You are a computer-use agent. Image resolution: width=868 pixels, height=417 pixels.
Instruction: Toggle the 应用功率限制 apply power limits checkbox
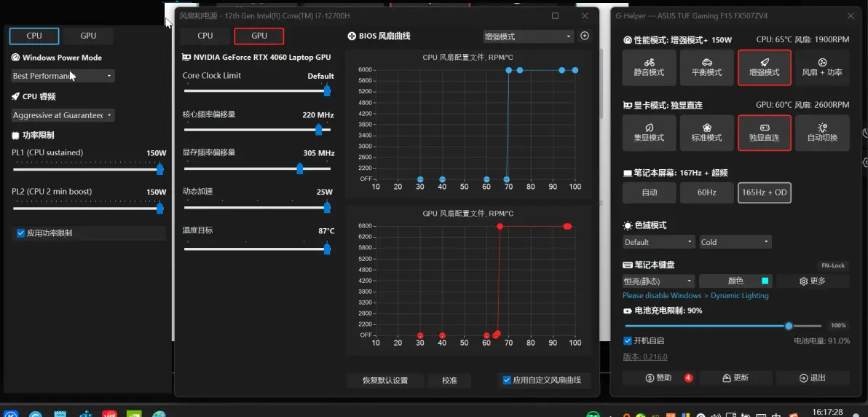[44, 233]
